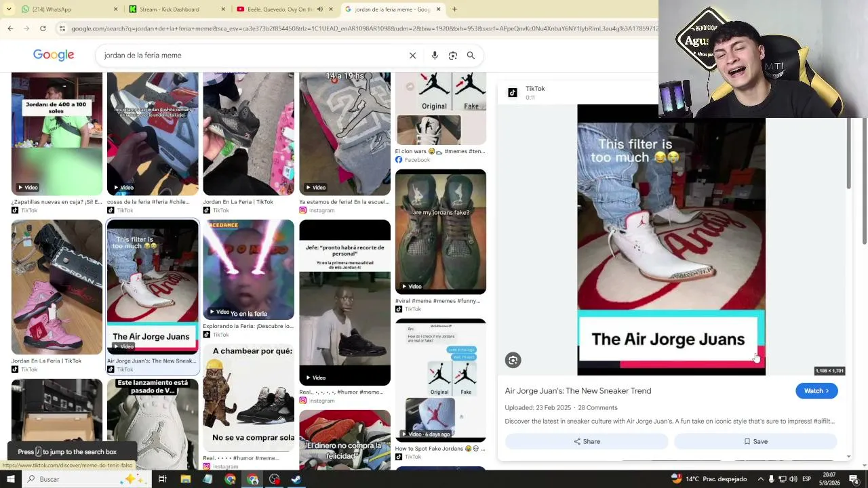Reload the Google results page
The image size is (868, 488).
[x=43, y=28]
